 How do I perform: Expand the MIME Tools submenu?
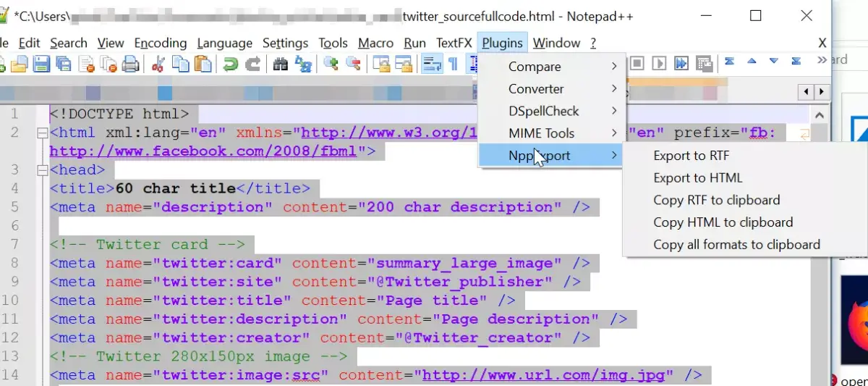[551, 133]
